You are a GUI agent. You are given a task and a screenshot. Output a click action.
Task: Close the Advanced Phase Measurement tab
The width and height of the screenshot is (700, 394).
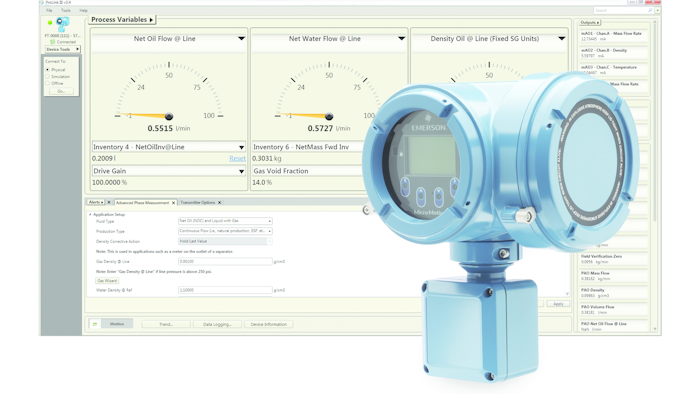point(174,203)
